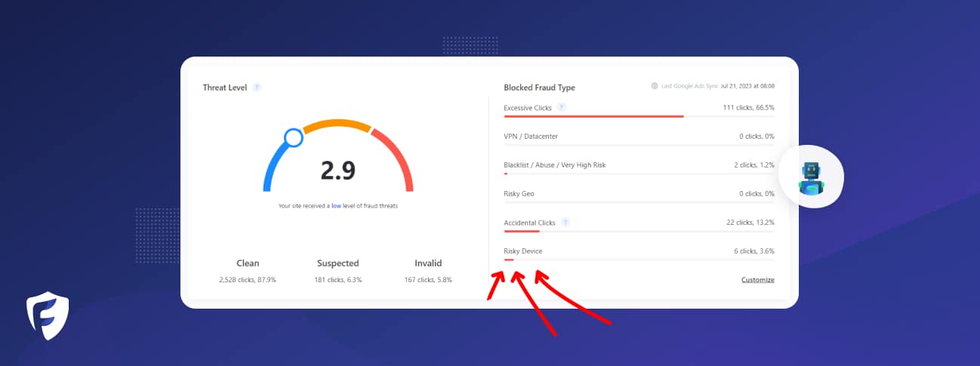Viewport: 980px width, 366px height.
Task: Click the Risky Geo fraud type label
Action: coord(519,194)
